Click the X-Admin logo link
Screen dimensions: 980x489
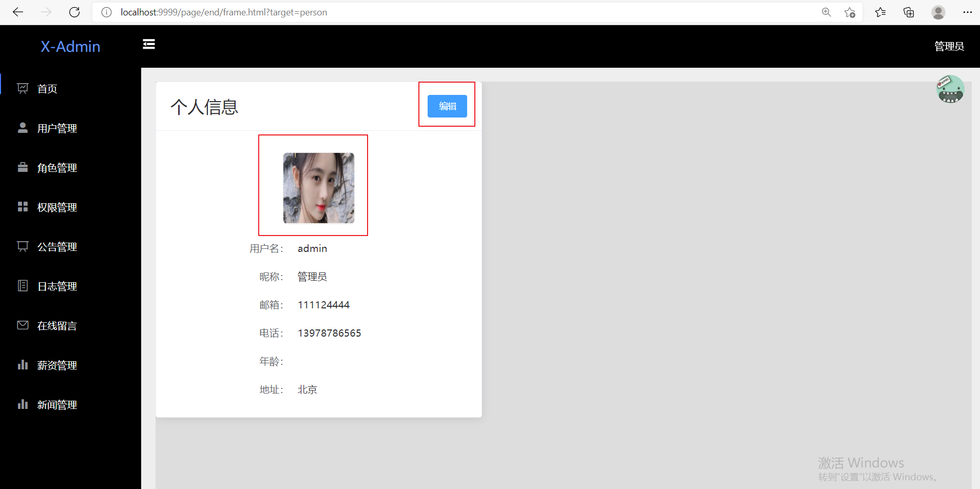pyautogui.click(x=70, y=47)
